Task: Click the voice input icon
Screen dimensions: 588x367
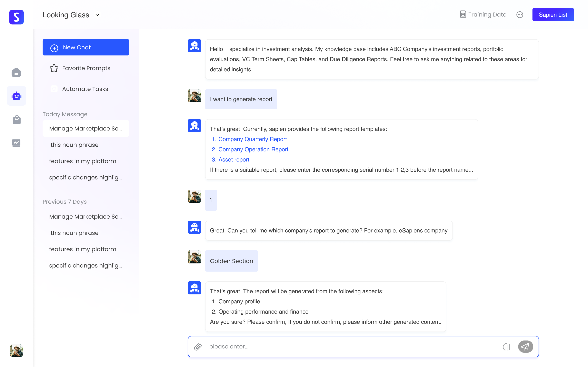Action: point(506,347)
